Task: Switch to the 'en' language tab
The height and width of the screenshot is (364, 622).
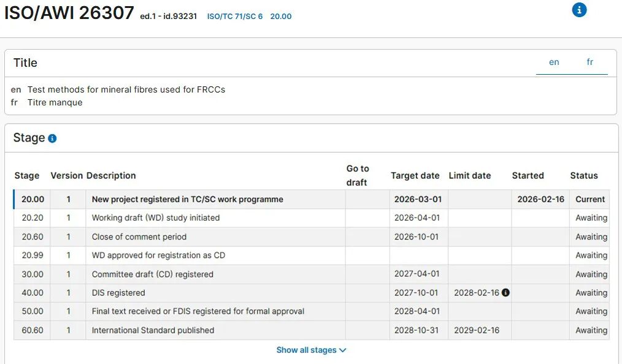Action: [x=554, y=62]
